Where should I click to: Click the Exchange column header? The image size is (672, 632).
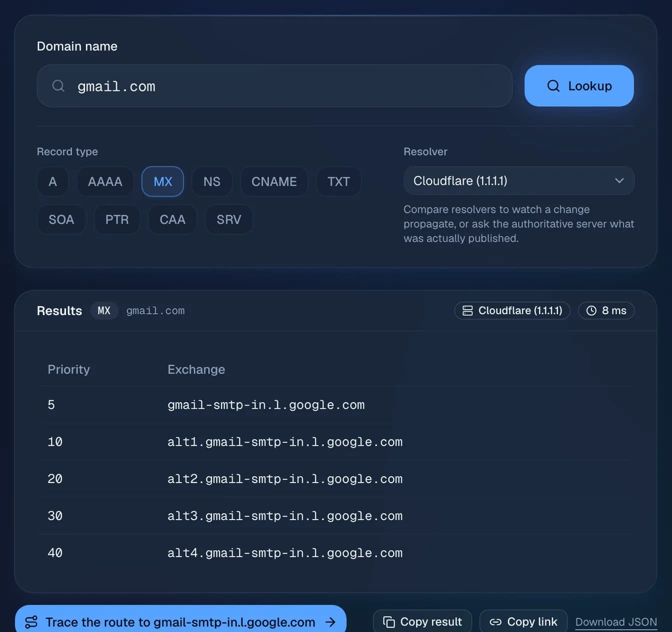[x=196, y=369]
